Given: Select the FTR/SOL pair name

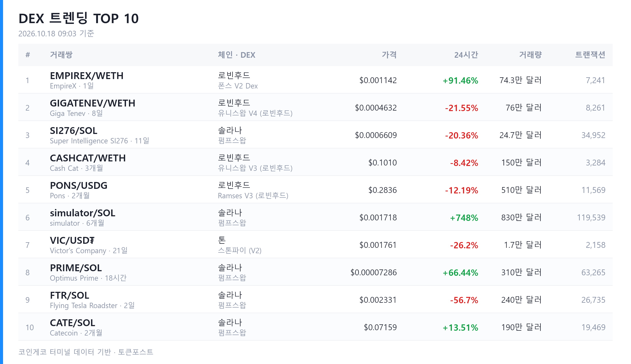Looking at the screenshot, I should (69, 295).
